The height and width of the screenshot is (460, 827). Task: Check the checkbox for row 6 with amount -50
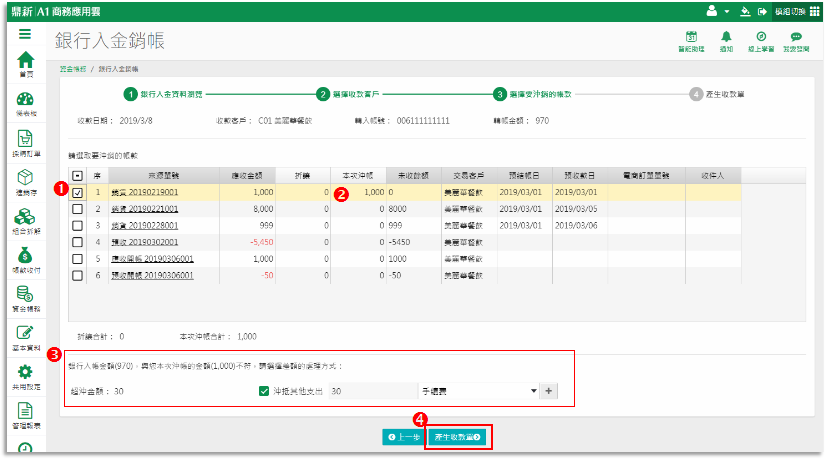(78, 275)
